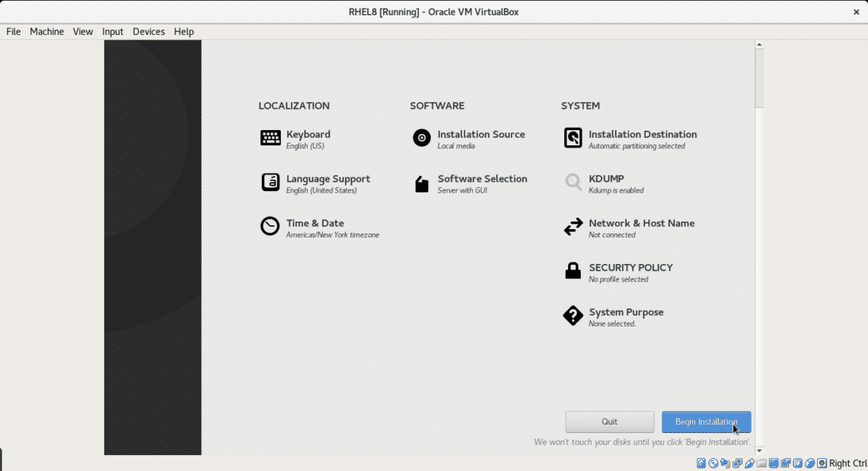Close the VirtualBox window
Image resolution: width=868 pixels, height=471 pixels.
[x=856, y=11]
